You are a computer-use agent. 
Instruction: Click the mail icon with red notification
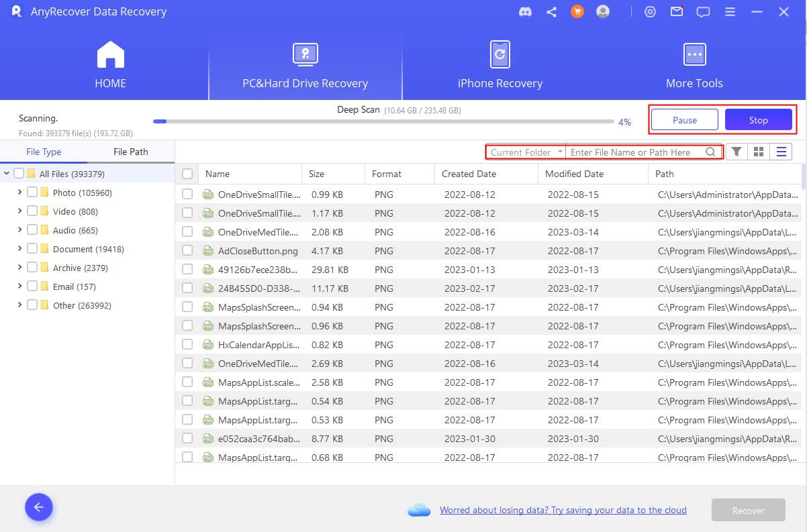677,12
